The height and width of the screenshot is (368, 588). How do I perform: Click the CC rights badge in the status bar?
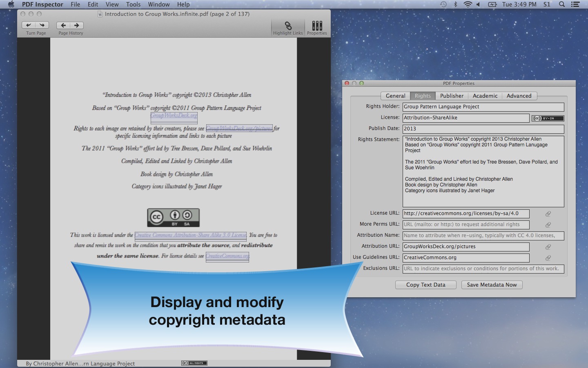click(194, 363)
